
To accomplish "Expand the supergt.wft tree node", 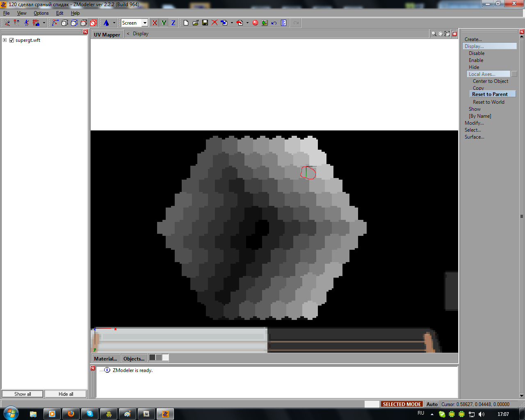I will [5, 40].
